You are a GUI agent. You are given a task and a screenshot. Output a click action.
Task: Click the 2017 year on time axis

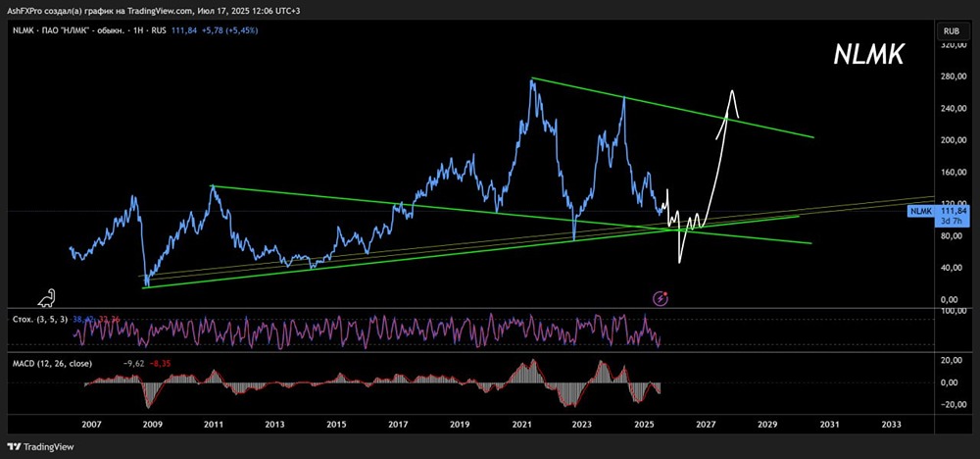[x=398, y=424]
